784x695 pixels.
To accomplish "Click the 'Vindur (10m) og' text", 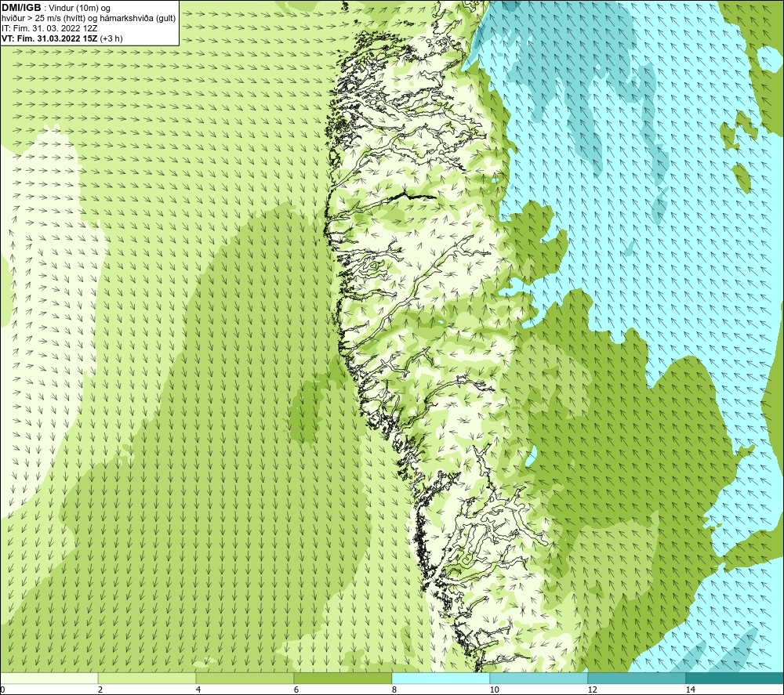I will pos(80,8).
